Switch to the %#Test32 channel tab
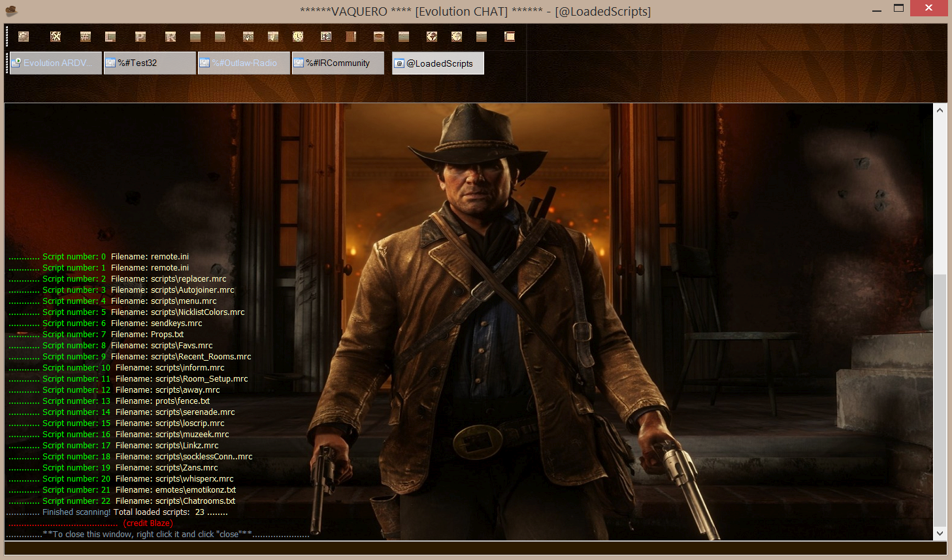 coord(150,63)
